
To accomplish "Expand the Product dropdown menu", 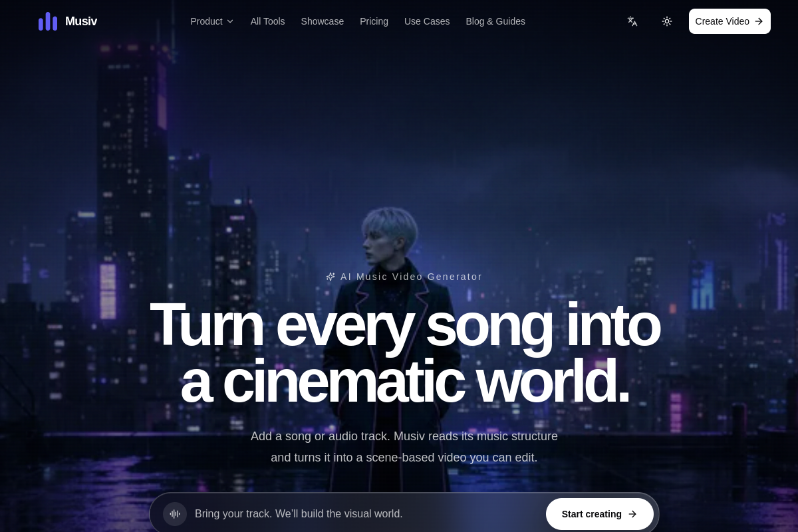I will pyautogui.click(x=212, y=21).
